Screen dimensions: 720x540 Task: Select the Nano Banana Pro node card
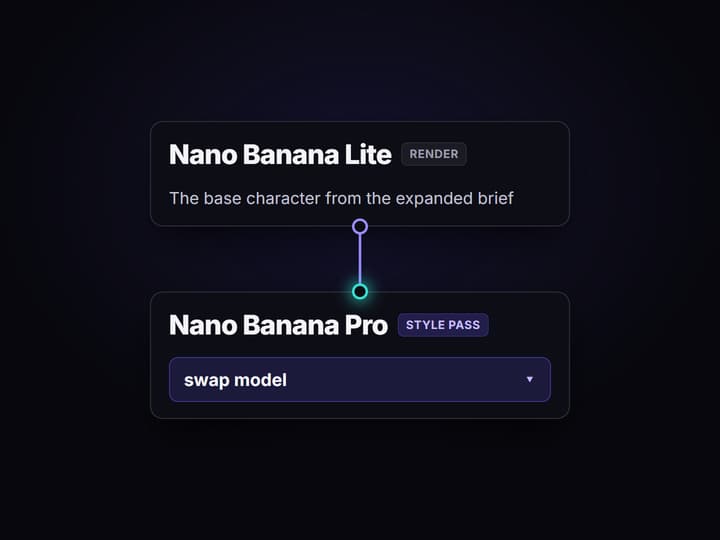(x=360, y=355)
